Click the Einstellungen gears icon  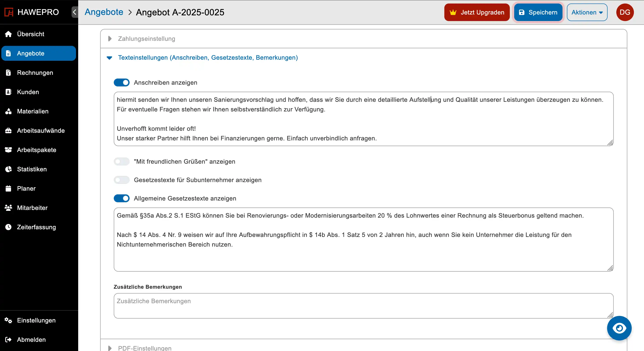click(x=8, y=320)
